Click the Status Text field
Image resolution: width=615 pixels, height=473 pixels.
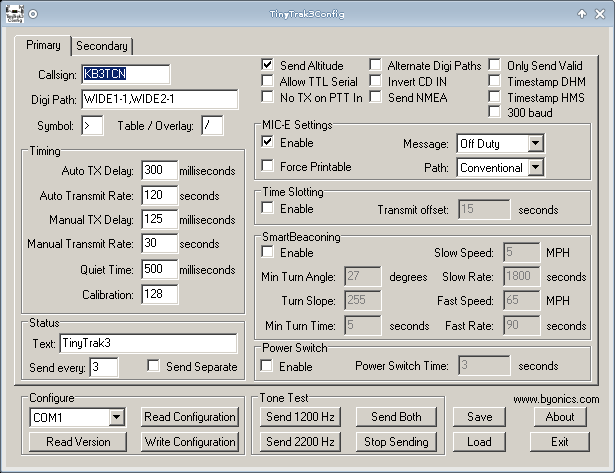[x=148, y=344]
